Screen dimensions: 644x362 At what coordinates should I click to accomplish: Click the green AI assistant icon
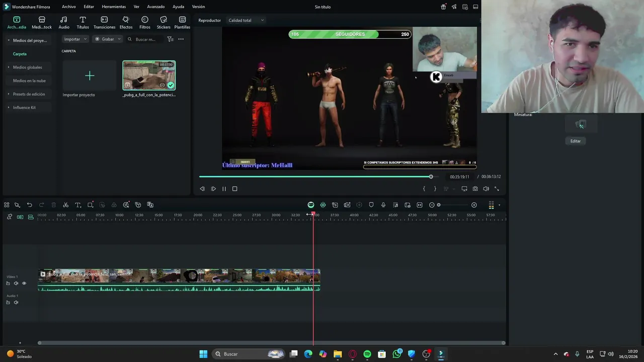pyautogui.click(x=311, y=205)
